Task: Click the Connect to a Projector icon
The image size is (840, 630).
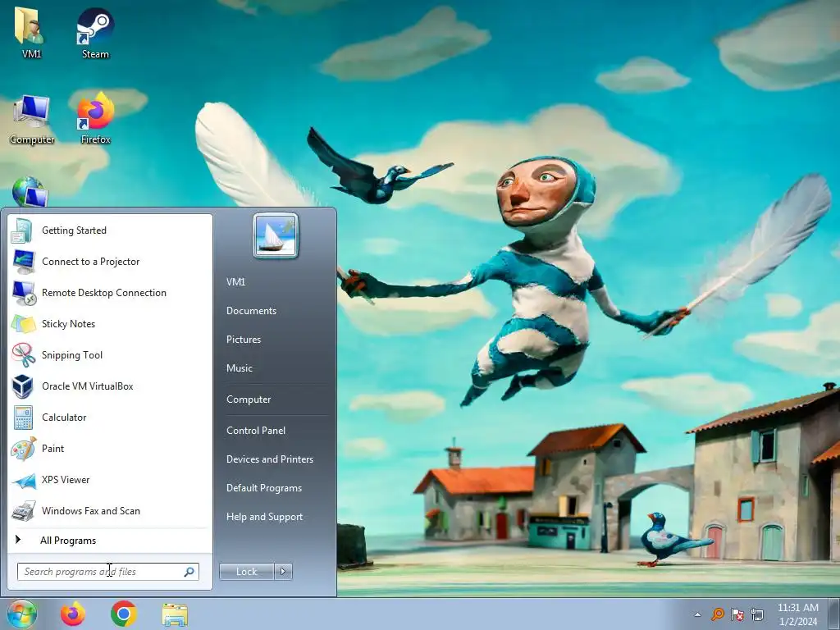Action: [23, 262]
